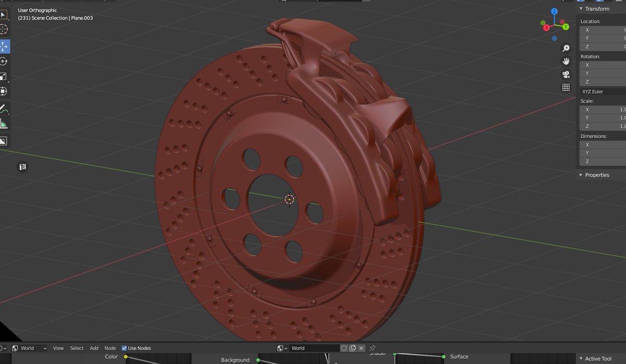The height and width of the screenshot is (364, 626).
Task: Open the node editor Select menu
Action: pos(77,348)
